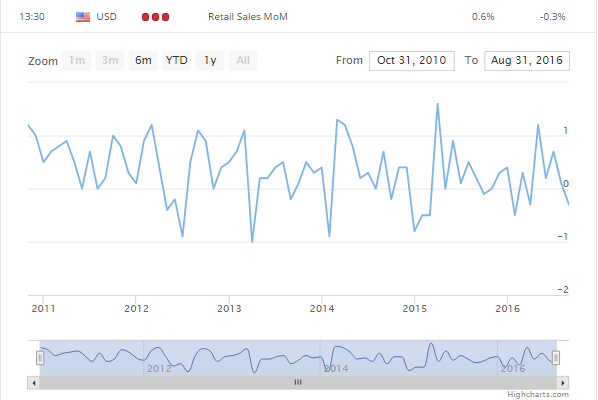The width and height of the screenshot is (598, 400).
Task: Click the US flag icon
Action: [83, 17]
